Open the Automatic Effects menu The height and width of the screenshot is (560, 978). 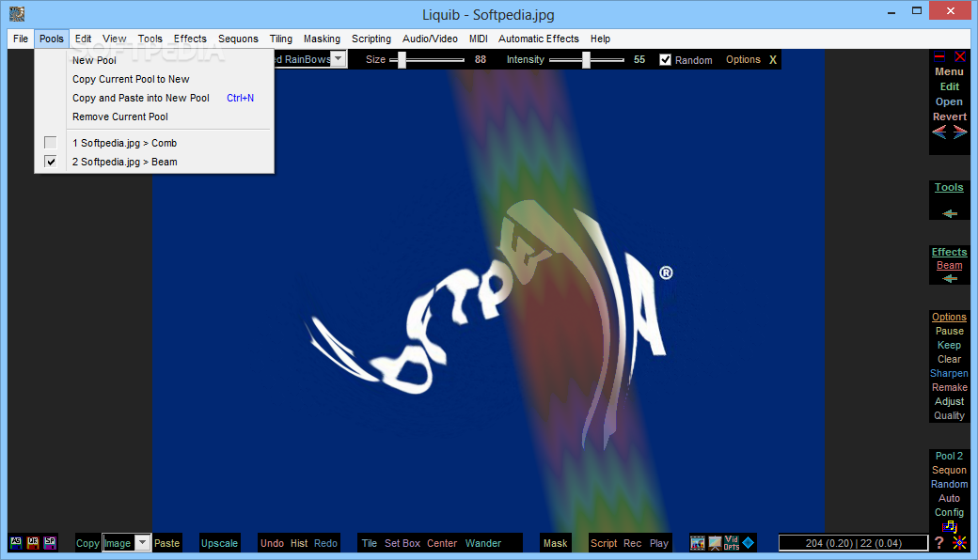tap(538, 39)
